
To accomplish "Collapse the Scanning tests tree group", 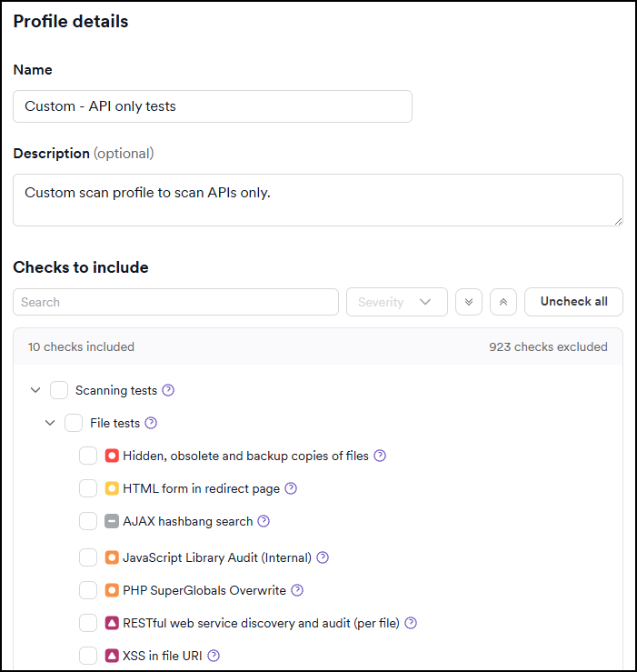I will [35, 390].
